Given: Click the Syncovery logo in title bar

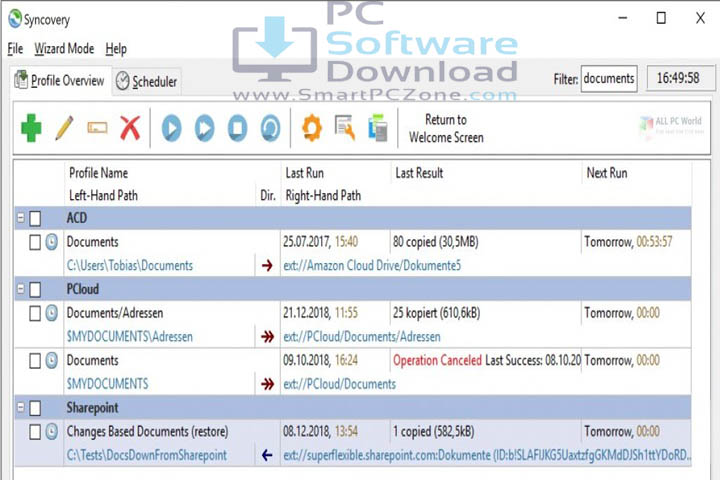Looking at the screenshot, I should 15,19.
